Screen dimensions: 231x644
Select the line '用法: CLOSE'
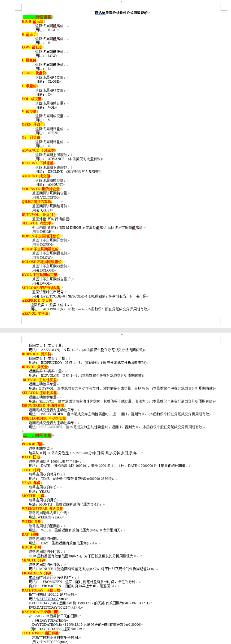pos(47,81)
